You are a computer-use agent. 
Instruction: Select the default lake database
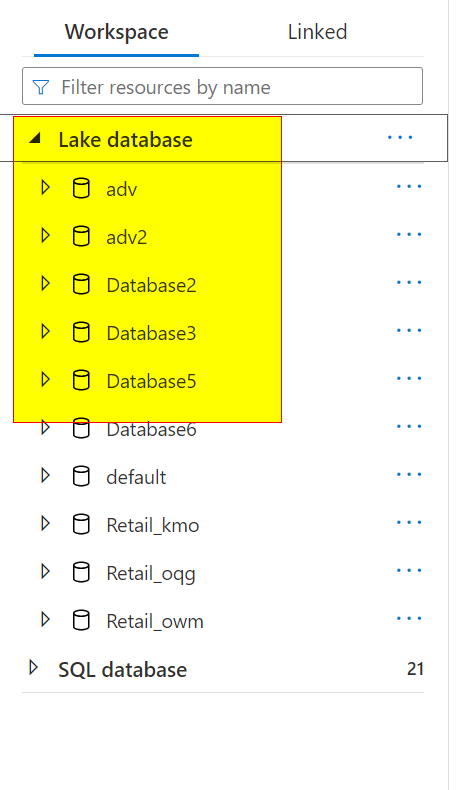[136, 477]
